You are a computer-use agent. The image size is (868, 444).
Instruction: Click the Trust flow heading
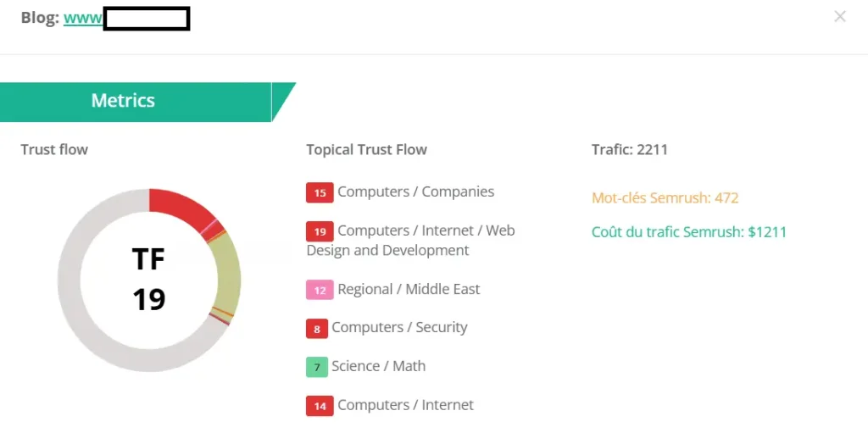(x=54, y=150)
